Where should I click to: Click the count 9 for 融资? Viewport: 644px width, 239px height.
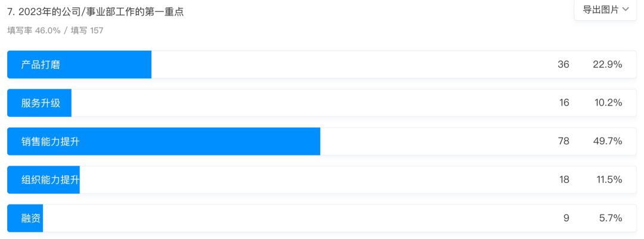click(x=566, y=218)
